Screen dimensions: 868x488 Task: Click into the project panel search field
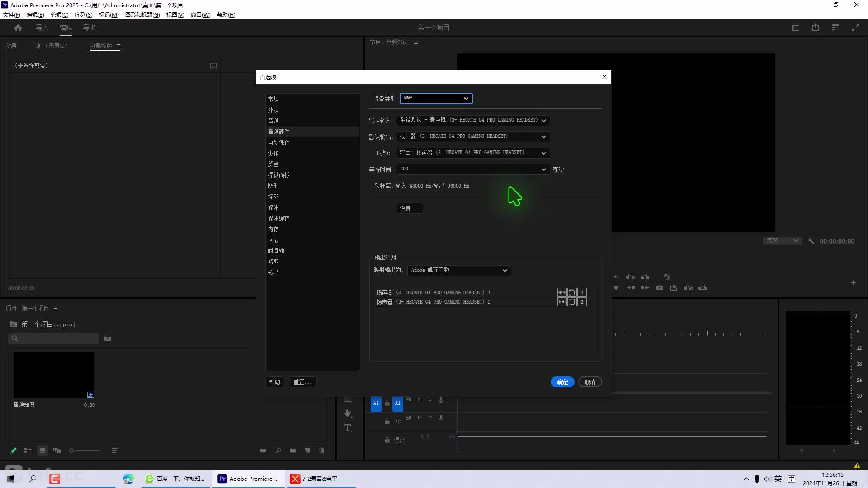53,338
